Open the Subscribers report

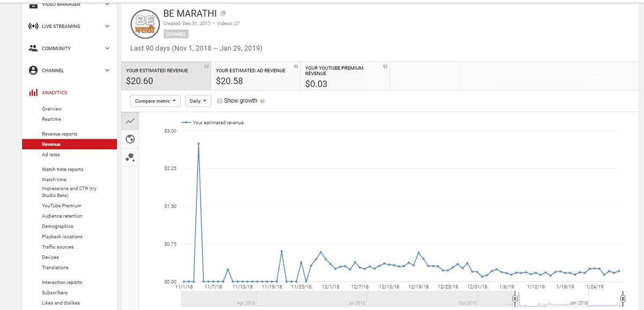click(55, 293)
